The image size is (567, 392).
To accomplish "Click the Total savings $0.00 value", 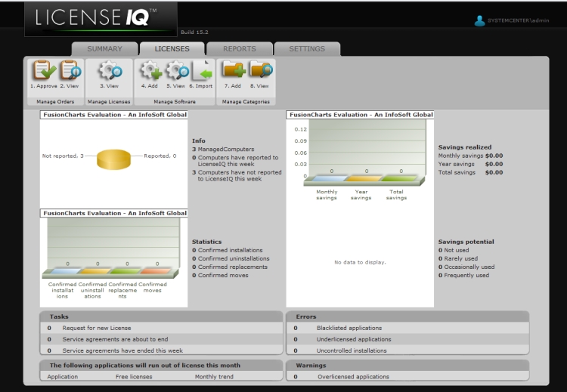I will (x=494, y=172).
